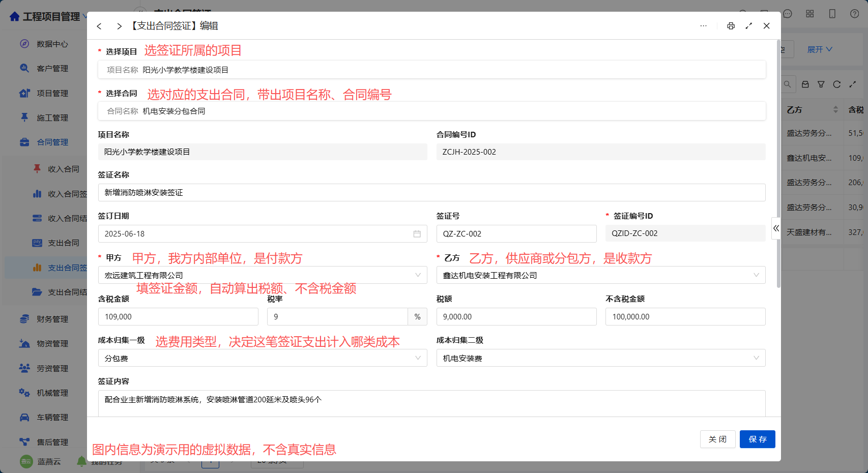Click the chat bubble icon in top bar

788,14
